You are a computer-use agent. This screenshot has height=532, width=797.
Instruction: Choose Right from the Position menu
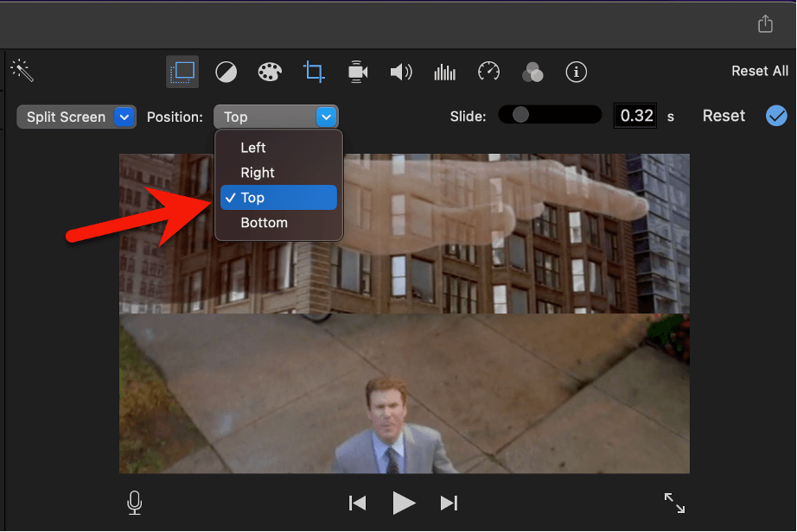(x=278, y=173)
